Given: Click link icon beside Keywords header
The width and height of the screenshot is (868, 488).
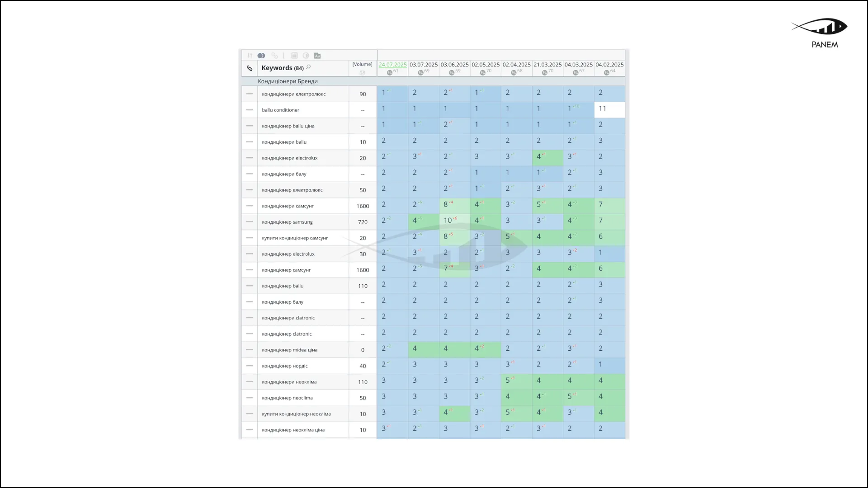Looking at the screenshot, I should (250, 68).
